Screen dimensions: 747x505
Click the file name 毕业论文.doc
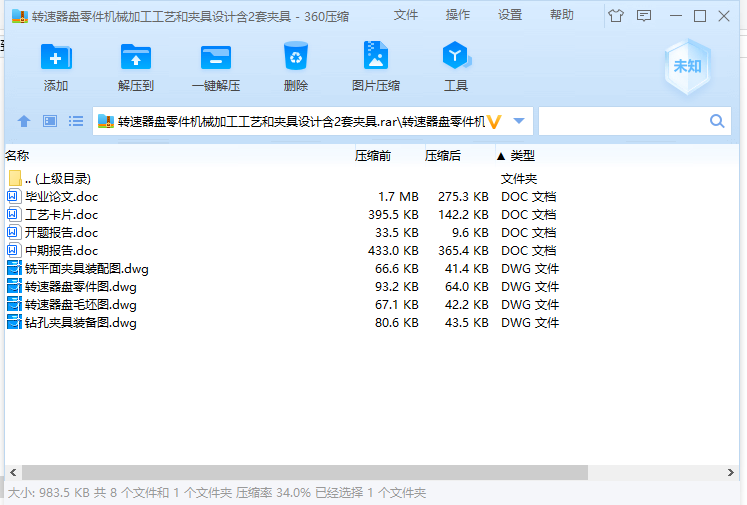pyautogui.click(x=61, y=197)
